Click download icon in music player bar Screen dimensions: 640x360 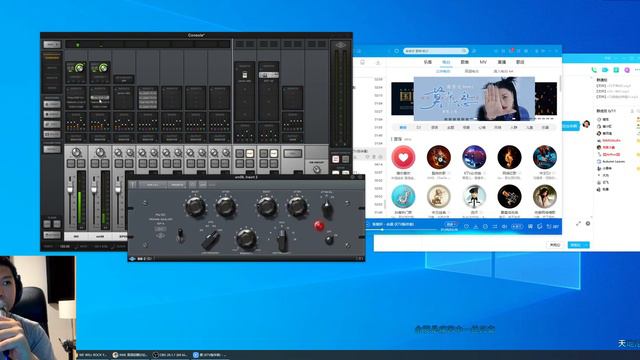pos(476,226)
